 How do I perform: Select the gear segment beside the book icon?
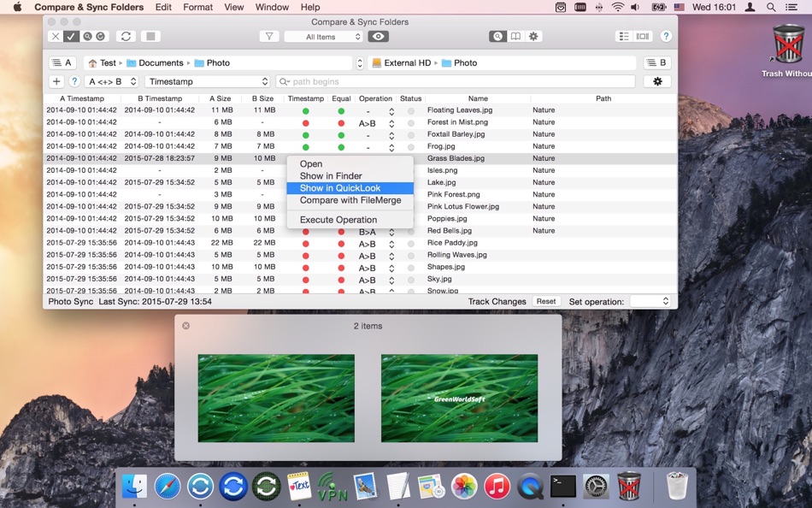[533, 36]
